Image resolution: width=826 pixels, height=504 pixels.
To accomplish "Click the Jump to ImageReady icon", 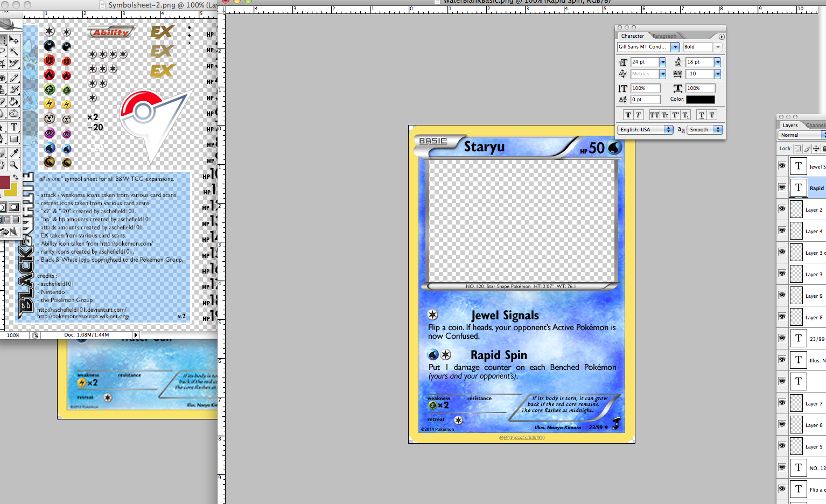I will pyautogui.click(x=10, y=232).
